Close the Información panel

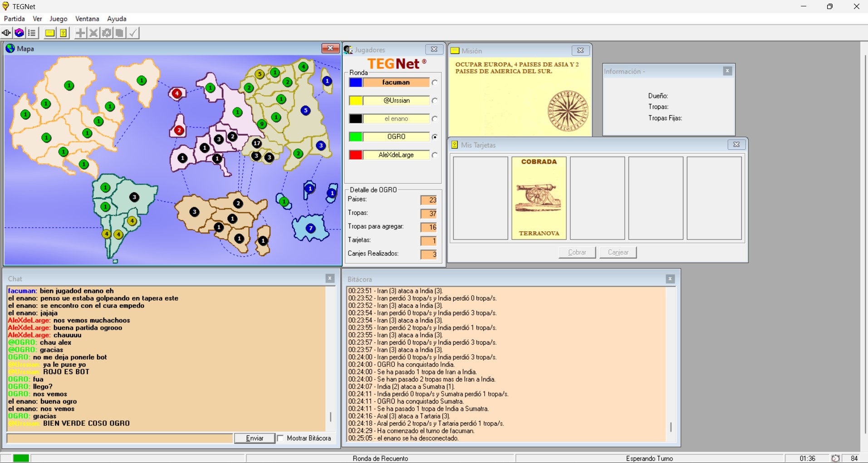pyautogui.click(x=727, y=71)
